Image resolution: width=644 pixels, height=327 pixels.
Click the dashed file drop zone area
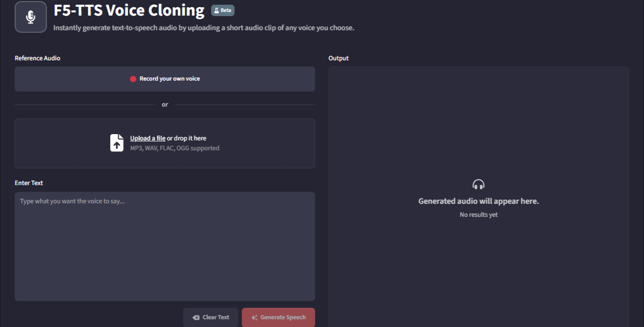165,143
